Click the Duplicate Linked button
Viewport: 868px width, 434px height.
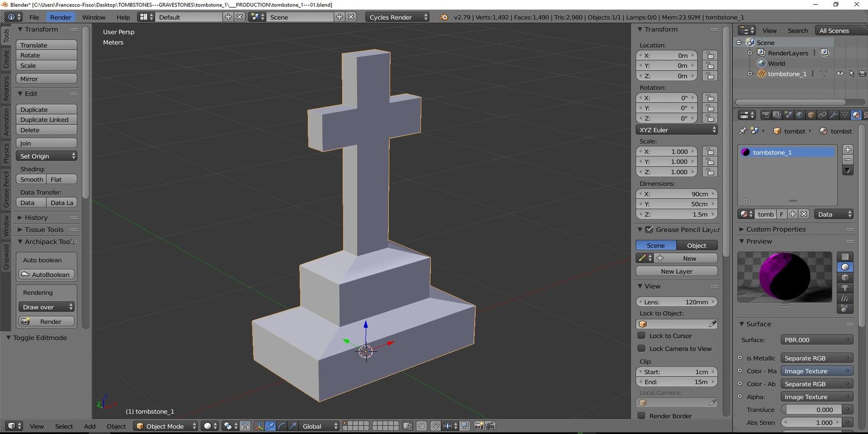point(47,119)
